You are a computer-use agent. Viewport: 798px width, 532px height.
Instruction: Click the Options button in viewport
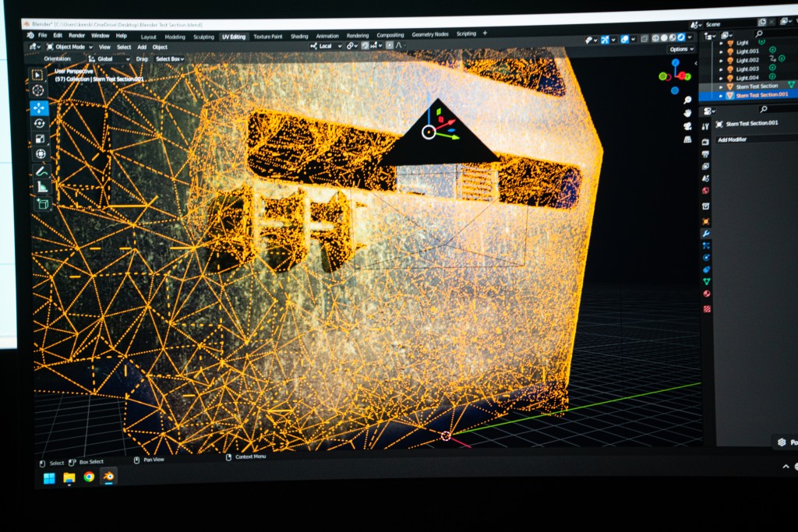click(680, 49)
